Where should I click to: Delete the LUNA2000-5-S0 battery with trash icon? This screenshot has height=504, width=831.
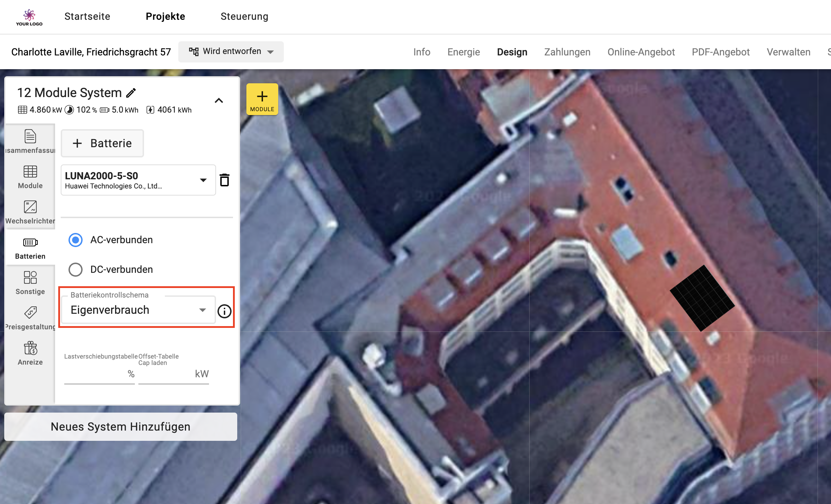point(225,180)
